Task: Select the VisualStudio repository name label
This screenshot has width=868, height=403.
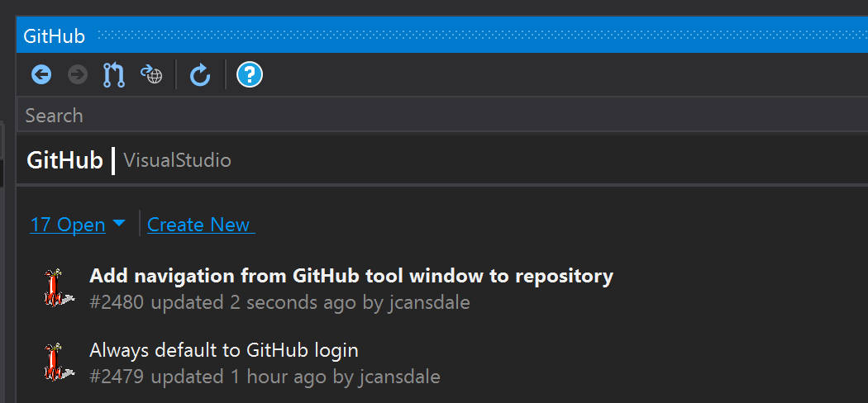Action: (x=177, y=161)
